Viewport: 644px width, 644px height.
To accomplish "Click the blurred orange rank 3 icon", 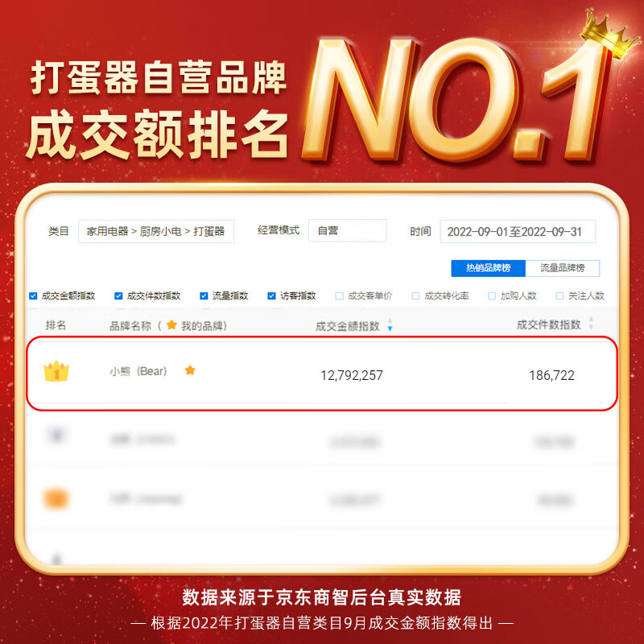I will click(56, 498).
